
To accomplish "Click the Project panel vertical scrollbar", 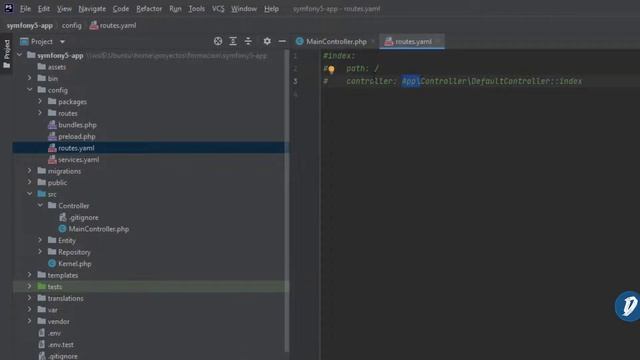I will (x=287, y=200).
